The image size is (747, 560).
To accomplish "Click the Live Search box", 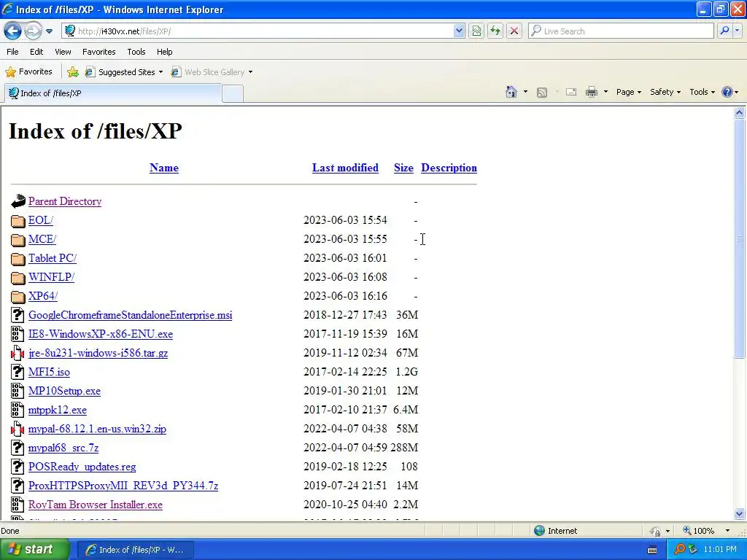I will (x=621, y=31).
